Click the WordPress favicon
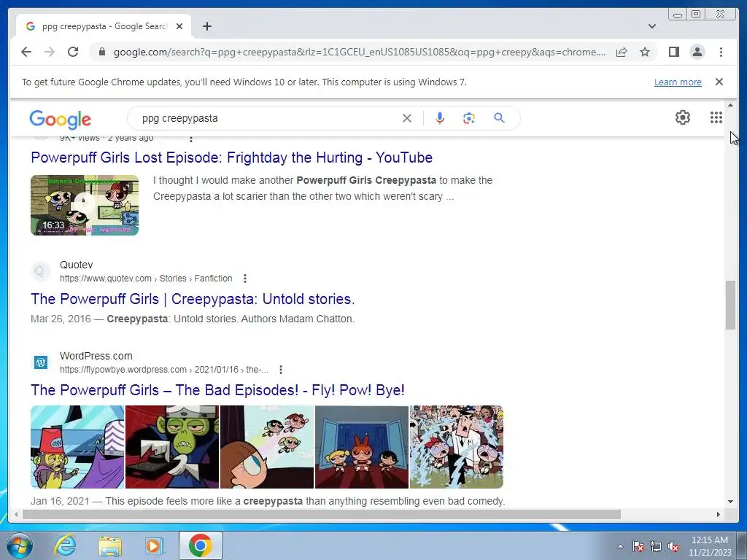Image resolution: width=747 pixels, height=560 pixels. [41, 362]
